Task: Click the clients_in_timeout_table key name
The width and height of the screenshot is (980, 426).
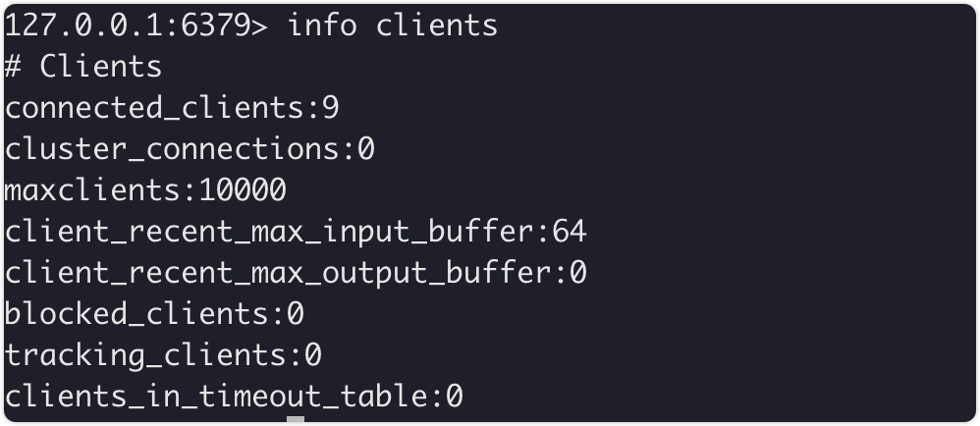Action: pos(217,397)
